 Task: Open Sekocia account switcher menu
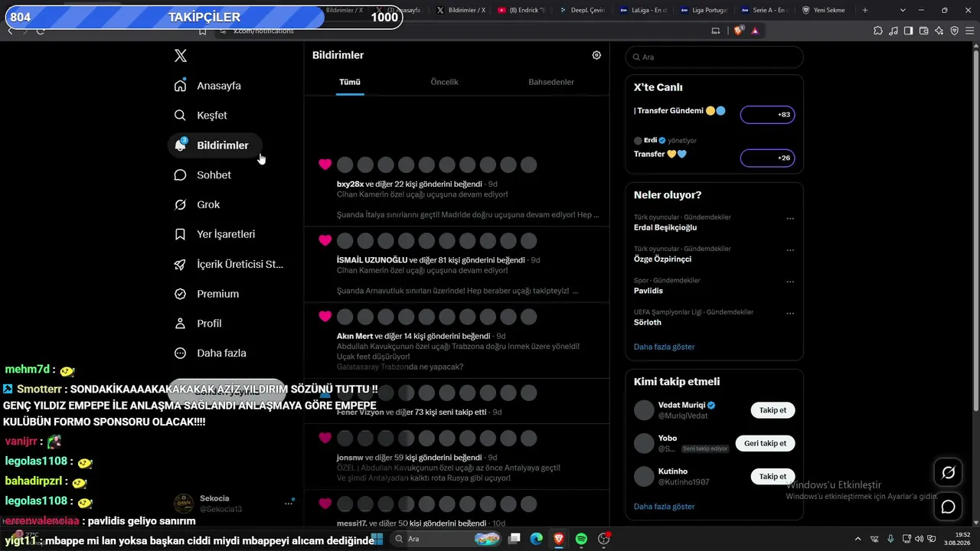[289, 504]
